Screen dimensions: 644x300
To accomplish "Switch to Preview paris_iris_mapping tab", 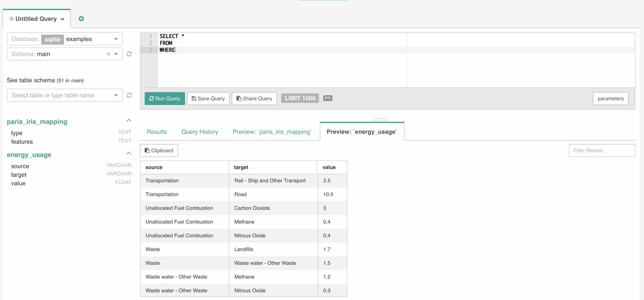I will [272, 132].
